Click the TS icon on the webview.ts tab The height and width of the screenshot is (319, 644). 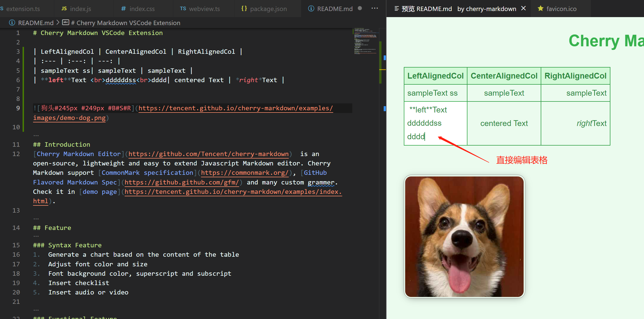click(x=183, y=9)
